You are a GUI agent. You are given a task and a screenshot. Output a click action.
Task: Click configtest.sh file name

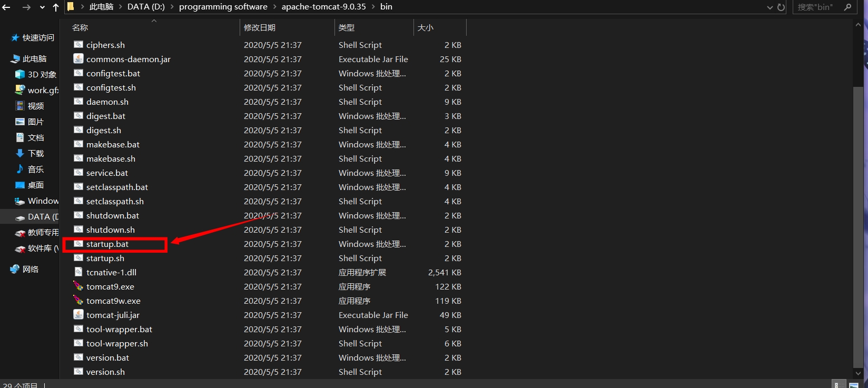111,87
